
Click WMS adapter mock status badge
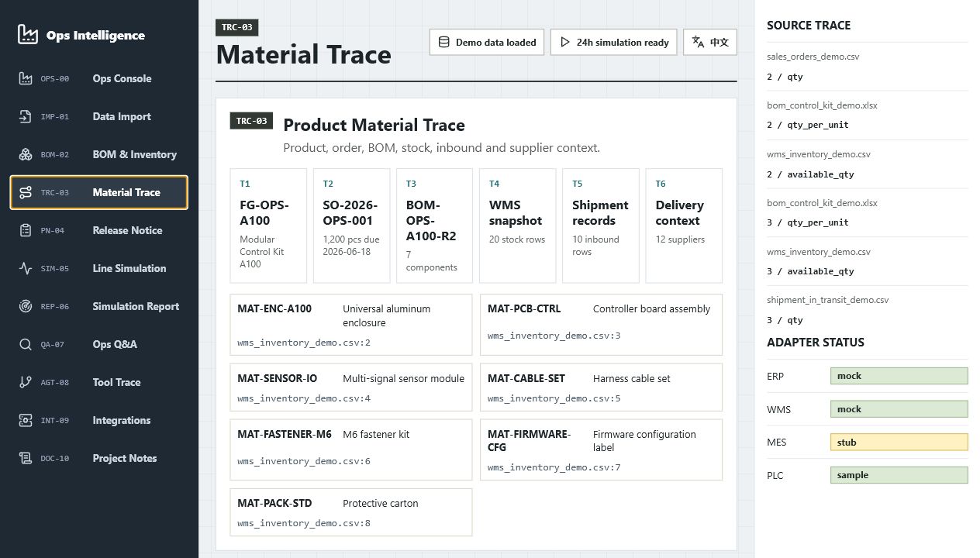[899, 409]
